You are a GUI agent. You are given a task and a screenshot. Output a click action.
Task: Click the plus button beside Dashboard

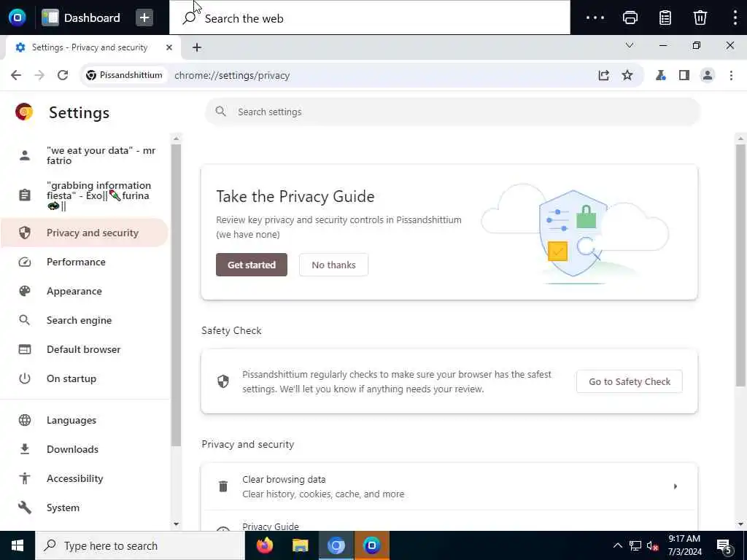click(144, 17)
